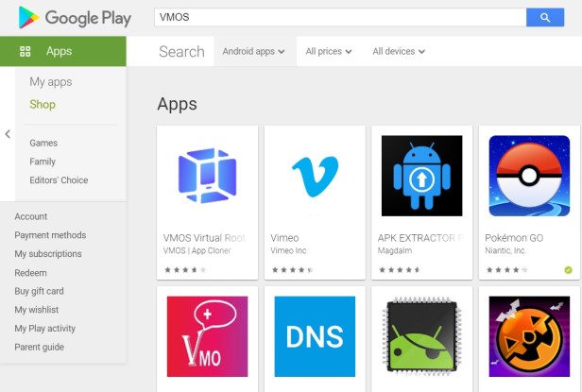Screen dimensions: 582x392
Task: Expand the All prices dropdown
Action: (329, 52)
